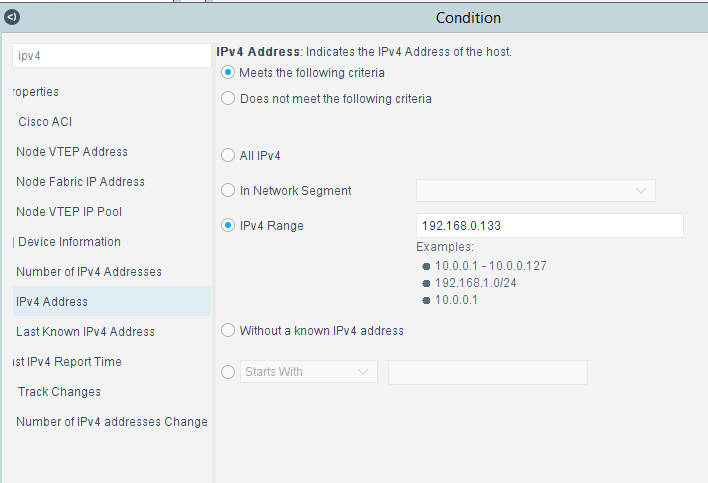Open the Device Information group
708x483 pixels.
point(69,242)
